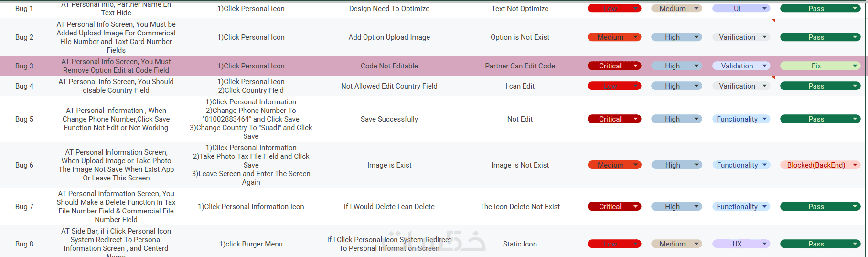The image size is (868, 257).
Task: Expand Bug 8 UX type dropdown
Action: pyautogui.click(x=764, y=244)
